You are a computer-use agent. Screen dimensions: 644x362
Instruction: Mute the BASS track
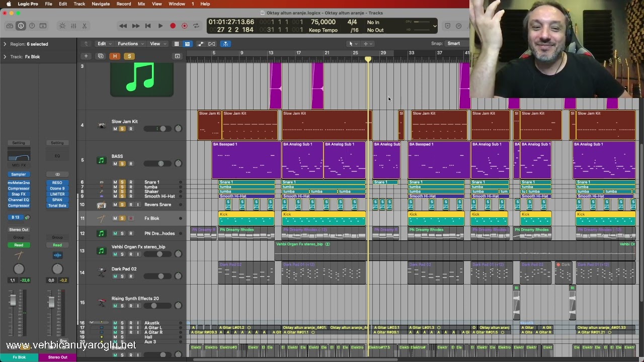click(115, 164)
